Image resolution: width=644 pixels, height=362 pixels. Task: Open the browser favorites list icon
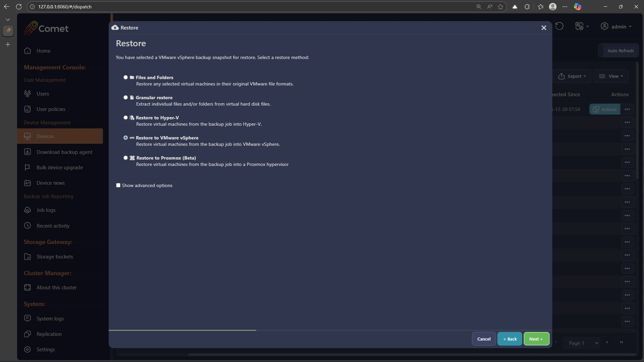point(540,7)
